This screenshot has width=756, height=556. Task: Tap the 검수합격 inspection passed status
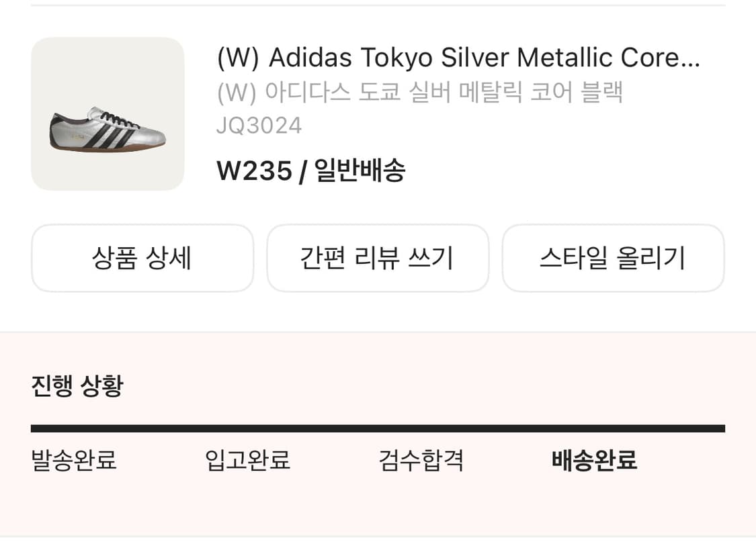420,461
